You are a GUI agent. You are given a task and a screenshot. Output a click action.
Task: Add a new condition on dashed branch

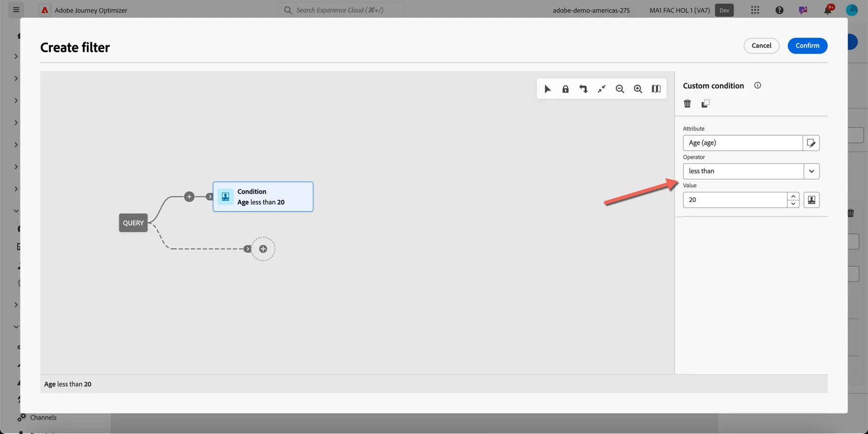[263, 249]
